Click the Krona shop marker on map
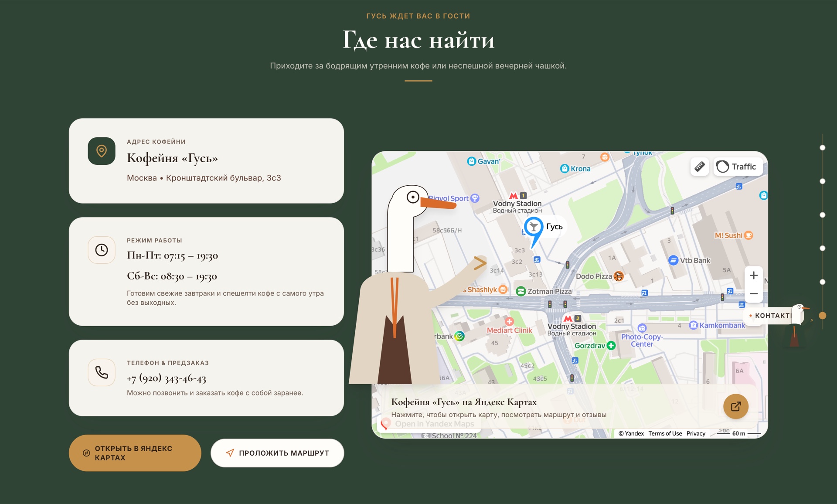Screen dimensions: 837x504 click(565, 169)
